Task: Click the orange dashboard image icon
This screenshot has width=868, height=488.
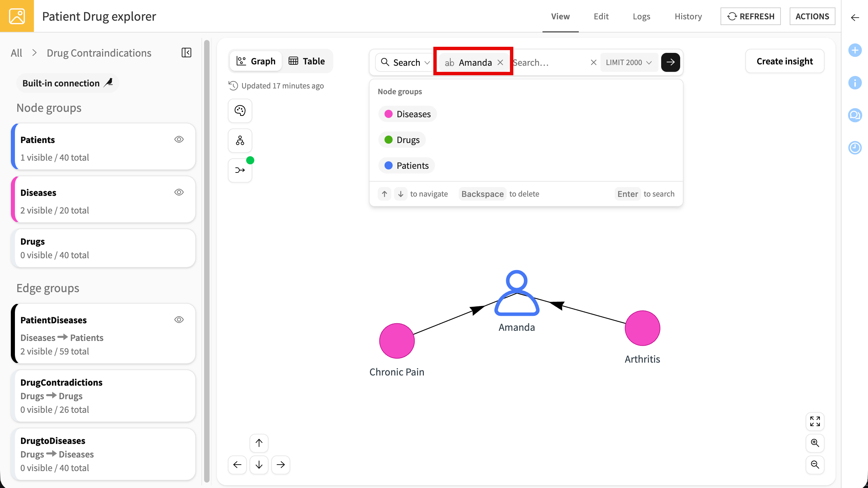Action: click(x=17, y=16)
